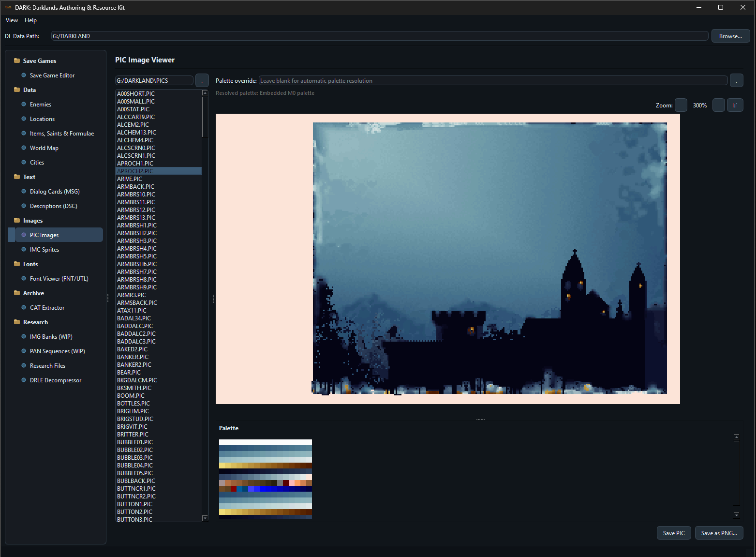
Task: Click the browse button beside PICS folder path
Action: point(202,80)
